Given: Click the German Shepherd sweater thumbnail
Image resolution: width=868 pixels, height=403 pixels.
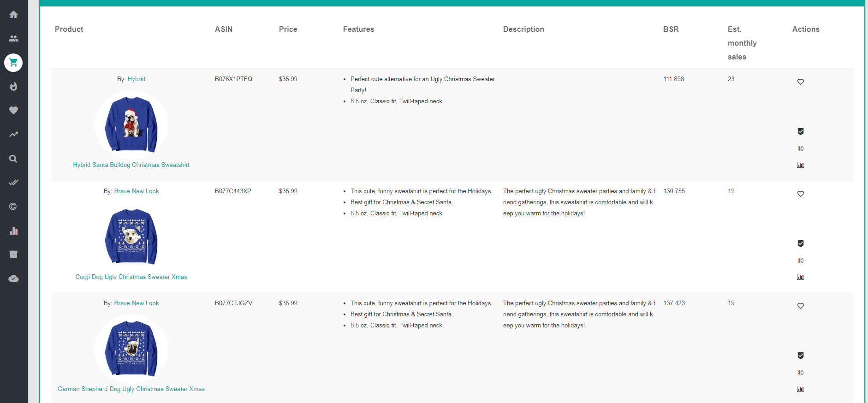Looking at the screenshot, I should click(131, 349).
